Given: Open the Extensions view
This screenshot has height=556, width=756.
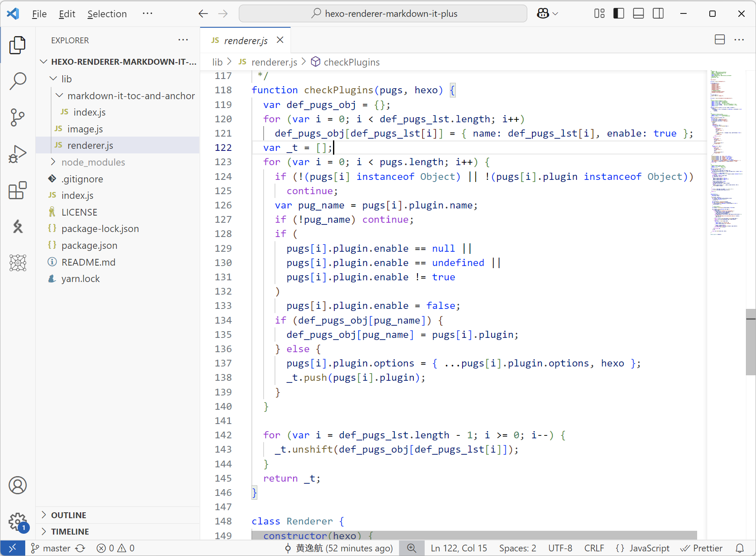Looking at the screenshot, I should coord(18,191).
